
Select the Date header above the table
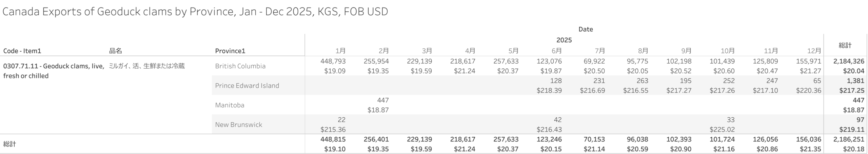[586, 29]
